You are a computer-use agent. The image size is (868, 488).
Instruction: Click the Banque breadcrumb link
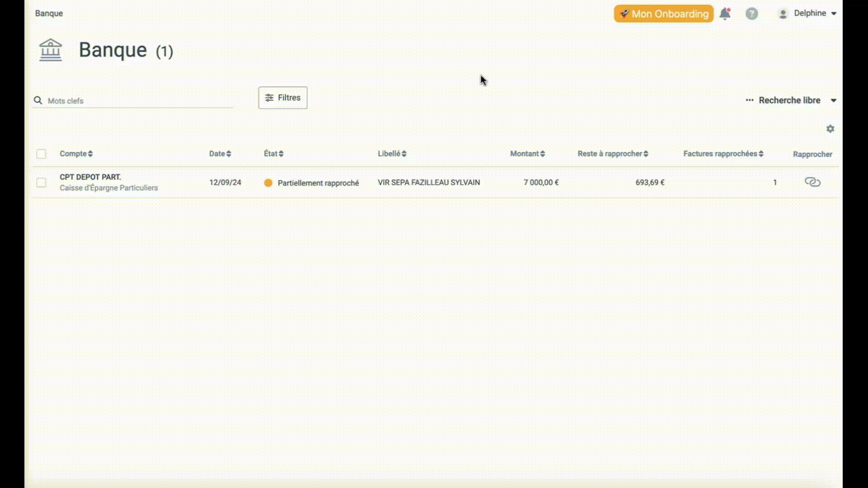click(x=49, y=13)
